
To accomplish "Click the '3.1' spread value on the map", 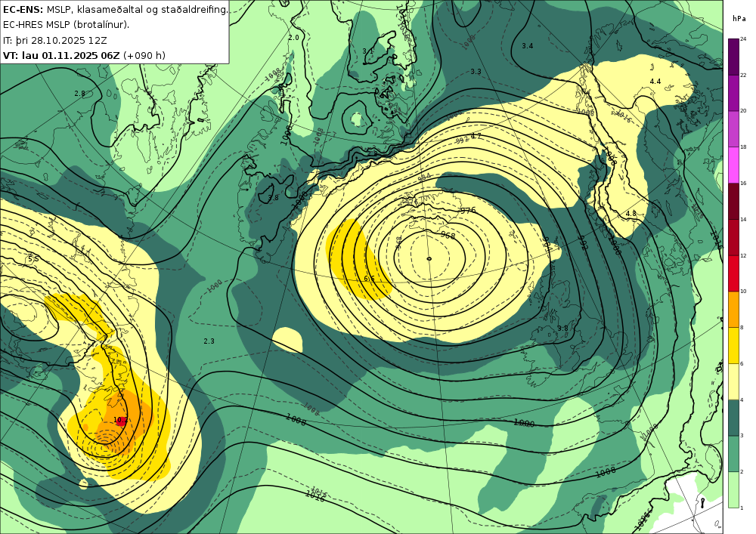I will (368, 51).
